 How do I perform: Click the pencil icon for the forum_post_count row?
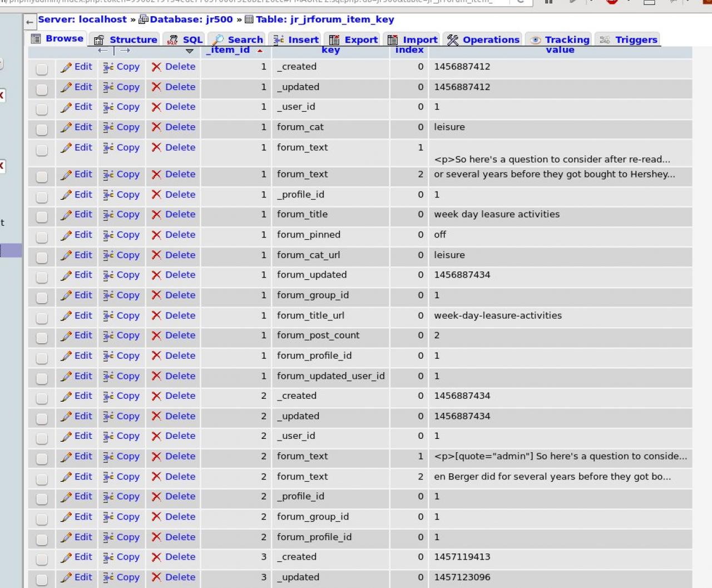tap(66, 336)
